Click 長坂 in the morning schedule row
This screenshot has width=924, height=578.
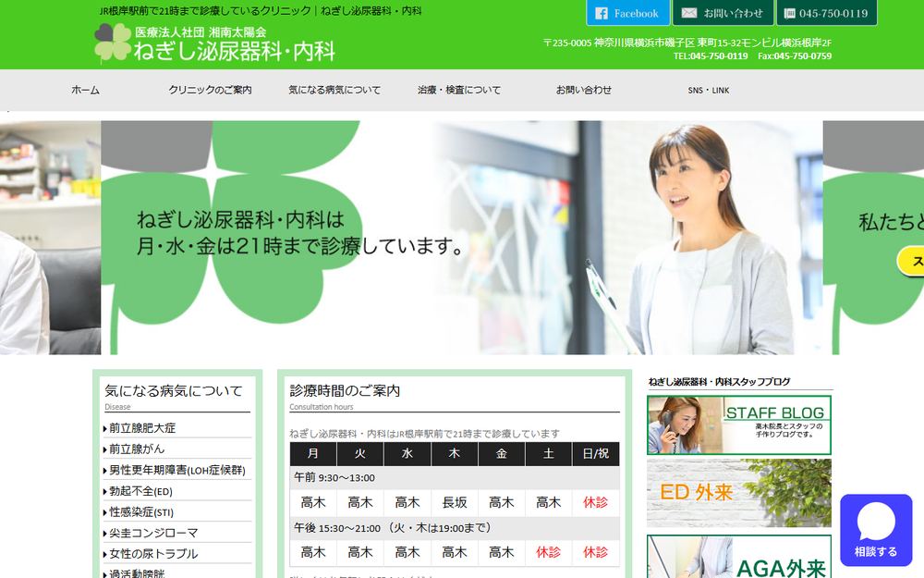pyautogui.click(x=455, y=502)
